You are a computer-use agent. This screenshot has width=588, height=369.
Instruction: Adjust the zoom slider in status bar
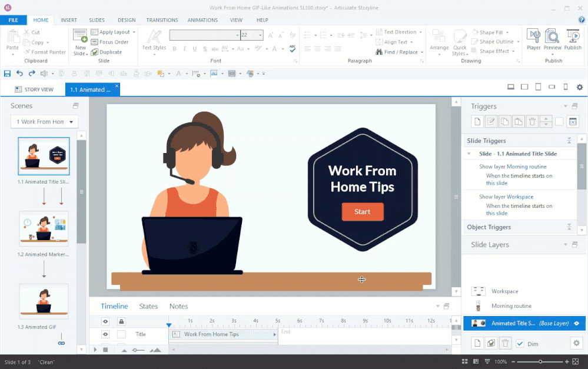point(540,361)
